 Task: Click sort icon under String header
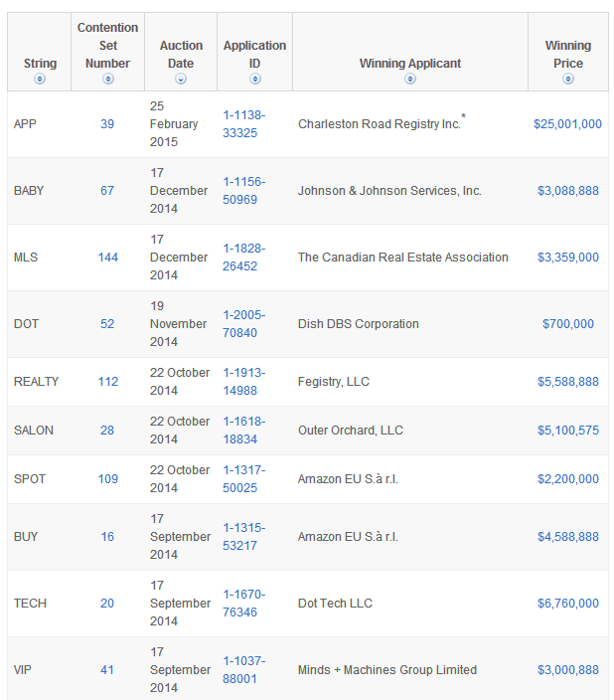coord(40,79)
